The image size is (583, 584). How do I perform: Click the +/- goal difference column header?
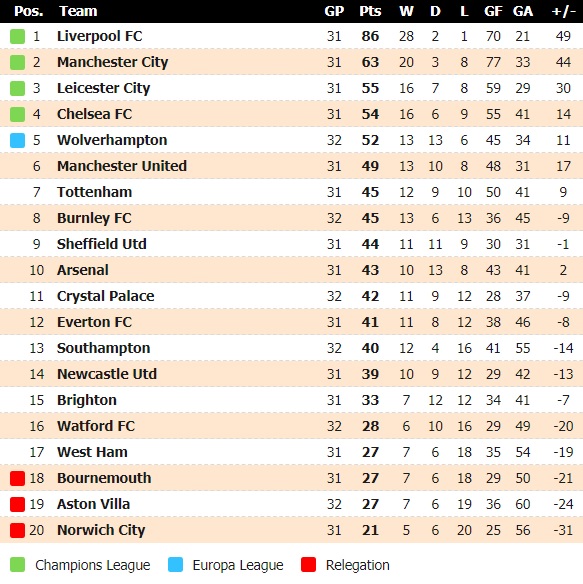tap(563, 11)
